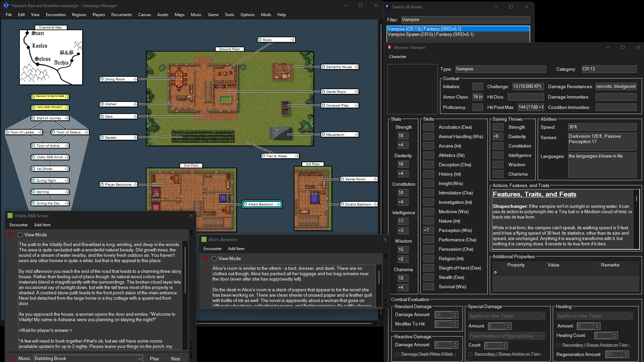Click the Stop button next to Play
The height and width of the screenshot is (362, 644).
tap(175, 358)
